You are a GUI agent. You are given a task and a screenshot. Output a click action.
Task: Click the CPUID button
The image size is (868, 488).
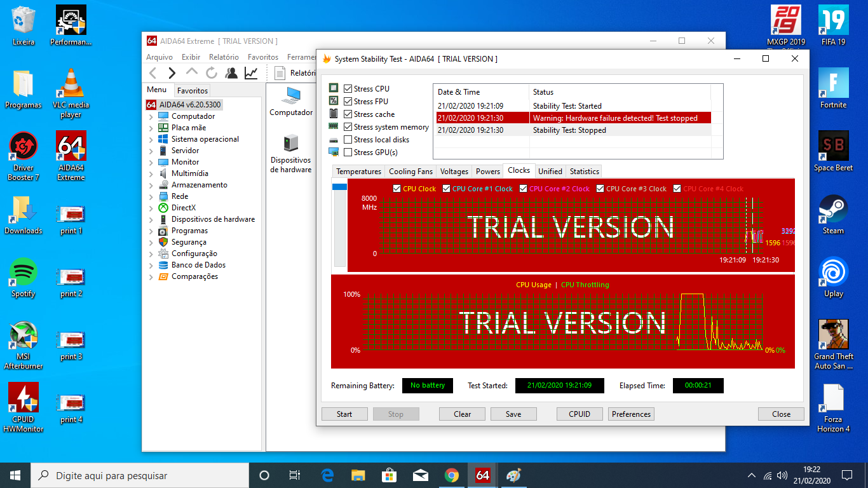click(x=580, y=414)
